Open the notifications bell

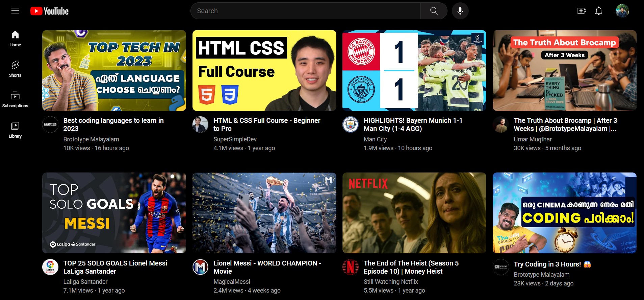[599, 11]
